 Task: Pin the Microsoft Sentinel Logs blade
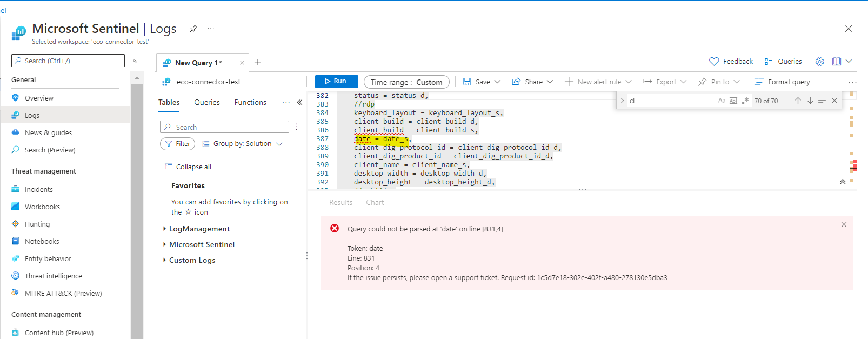193,29
